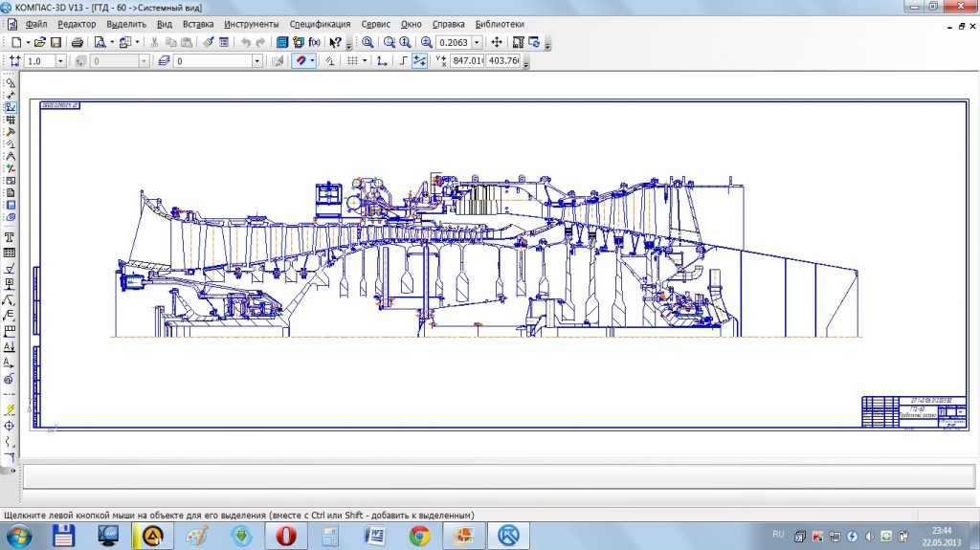Open Google Chrome from the taskbar
The width and height of the screenshot is (980, 550).
coord(419,536)
